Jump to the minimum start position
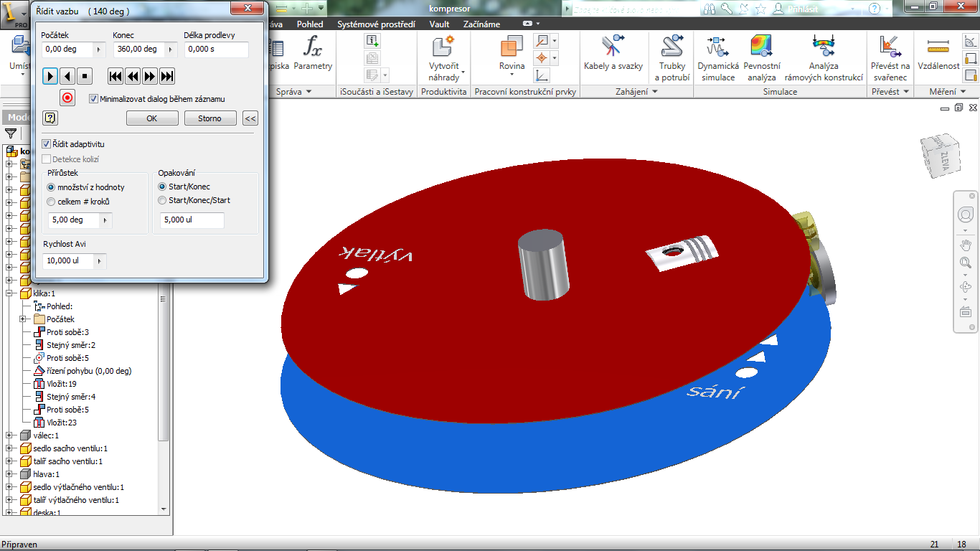 116,76
